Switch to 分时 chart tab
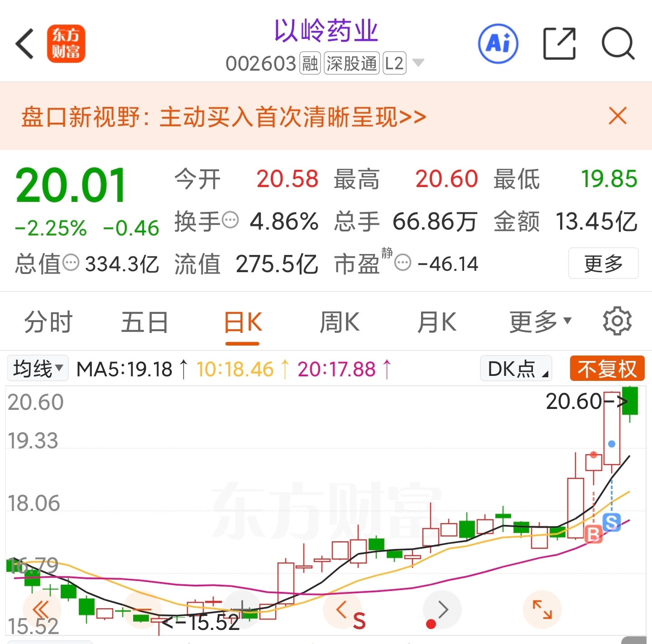Viewport: 652px width, 644px height. tap(48, 322)
